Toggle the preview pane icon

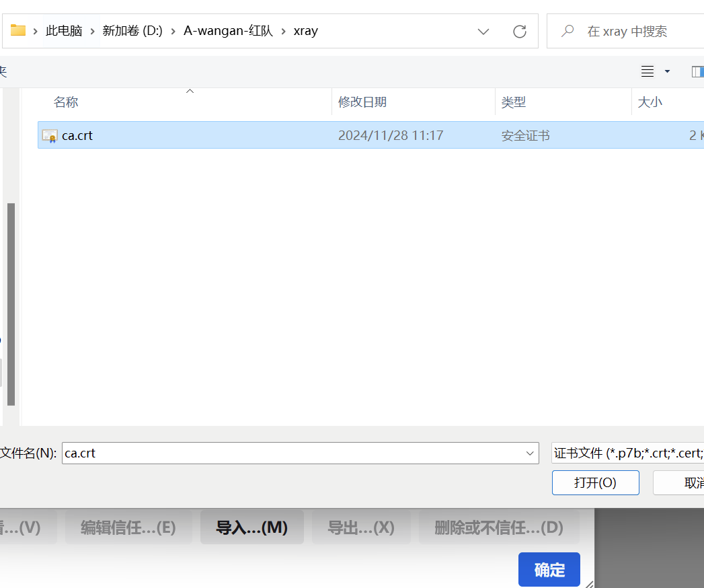698,71
